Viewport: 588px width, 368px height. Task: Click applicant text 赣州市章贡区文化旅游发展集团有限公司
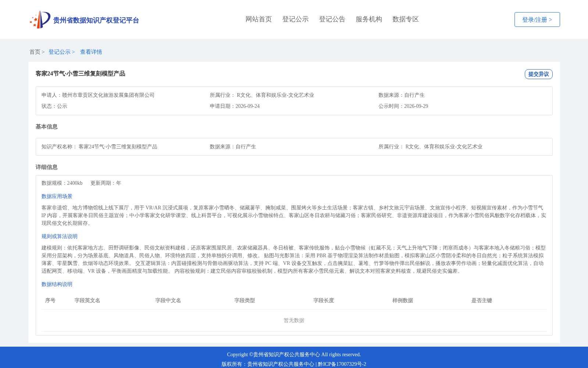(x=108, y=95)
